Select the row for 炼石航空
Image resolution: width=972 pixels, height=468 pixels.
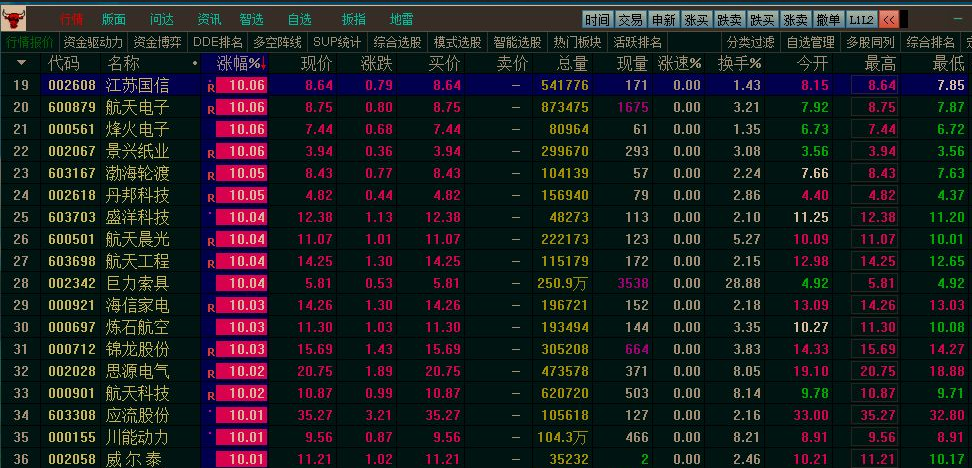click(486, 327)
